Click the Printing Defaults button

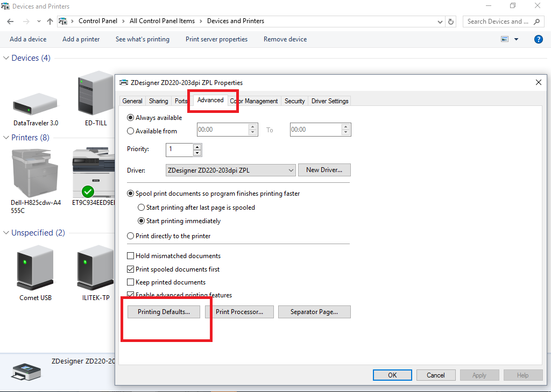(164, 312)
